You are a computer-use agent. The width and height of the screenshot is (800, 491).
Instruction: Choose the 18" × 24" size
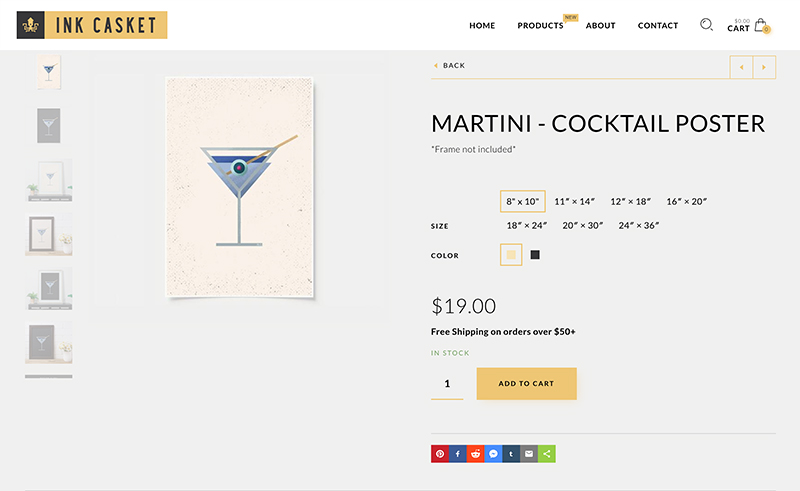click(x=527, y=226)
